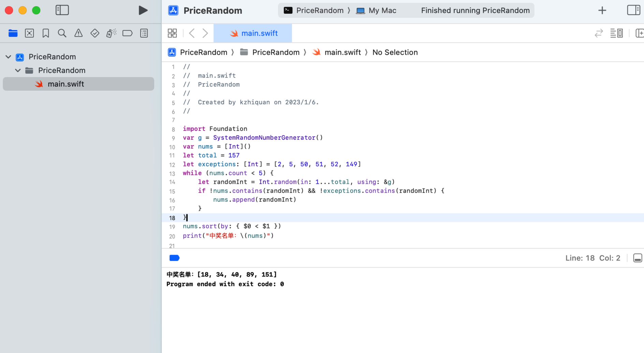644x353 pixels.
Task: Open the Bookmark navigator
Action: point(46,33)
